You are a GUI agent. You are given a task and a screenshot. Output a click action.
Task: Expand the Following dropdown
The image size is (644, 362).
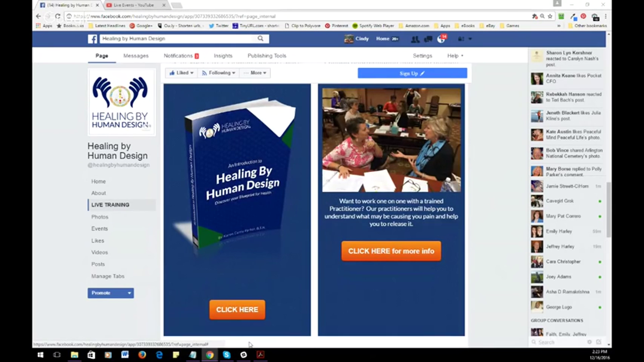(219, 73)
